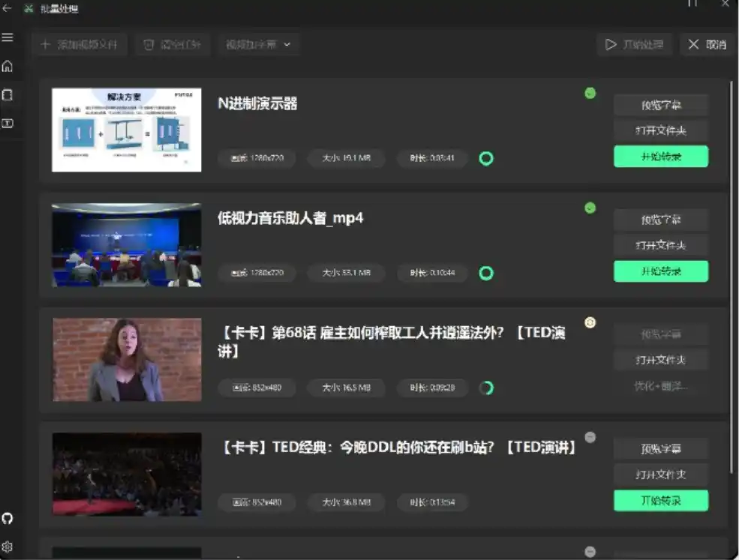Open folder (打开文件夹) for N进制演示器
This screenshot has height=560, width=739.
661,130
